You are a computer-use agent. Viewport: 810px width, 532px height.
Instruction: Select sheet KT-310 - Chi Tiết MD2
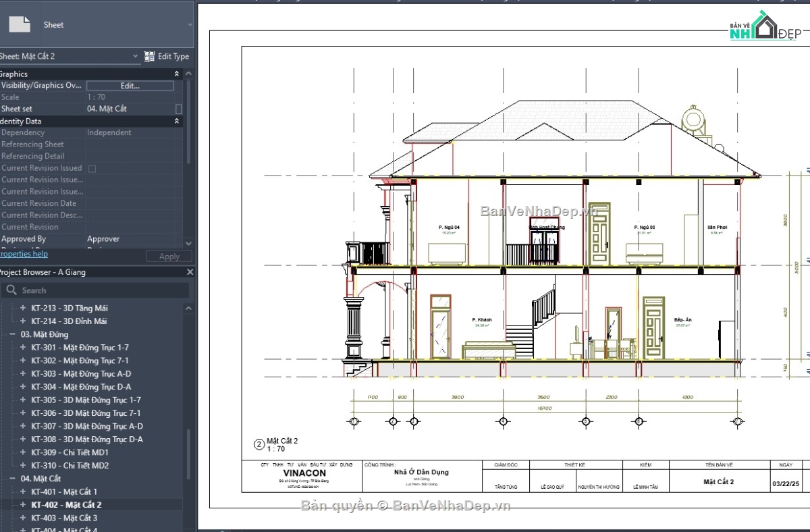[70, 465]
